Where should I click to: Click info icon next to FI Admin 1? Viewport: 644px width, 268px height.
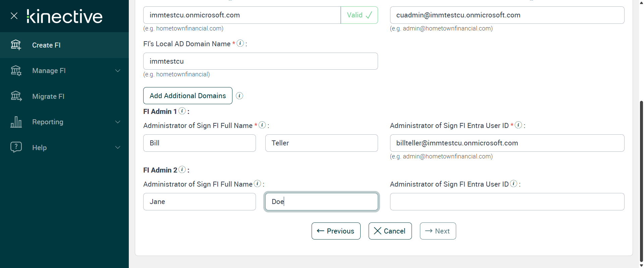pos(182,111)
